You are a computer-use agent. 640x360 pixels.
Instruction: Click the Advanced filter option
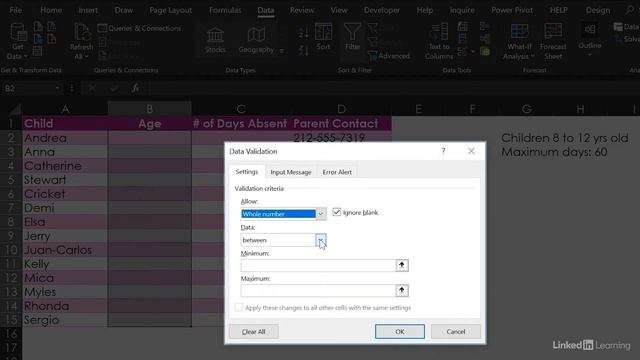[389, 56]
